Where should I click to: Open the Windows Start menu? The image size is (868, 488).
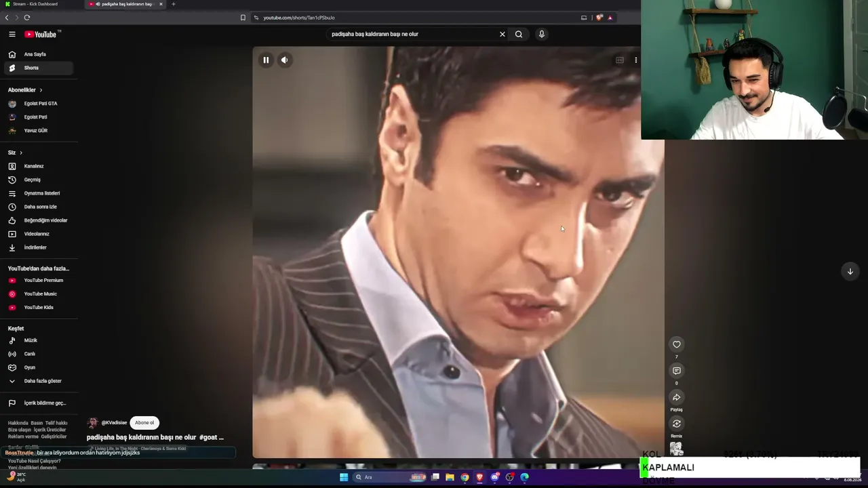coord(344,477)
